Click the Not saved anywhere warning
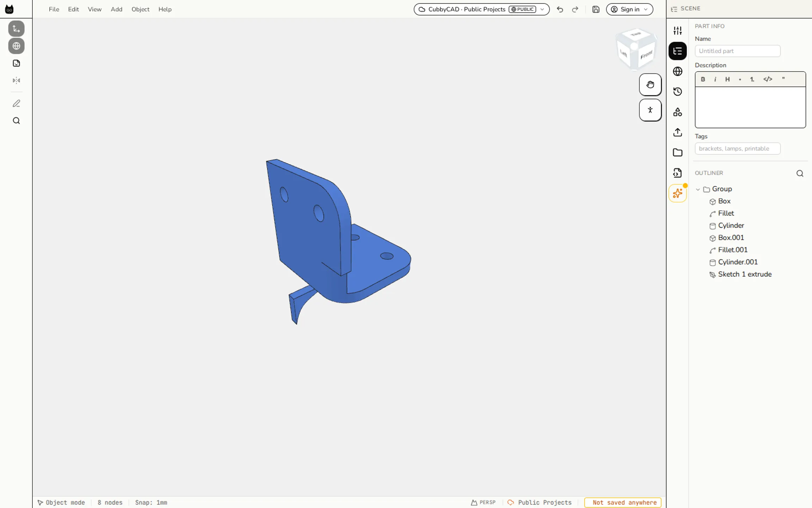The height and width of the screenshot is (508, 812). tap(623, 502)
